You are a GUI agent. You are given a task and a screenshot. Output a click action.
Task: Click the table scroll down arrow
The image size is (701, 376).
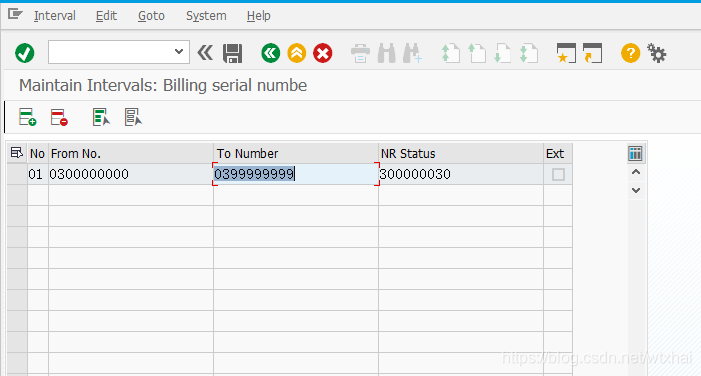click(x=636, y=190)
